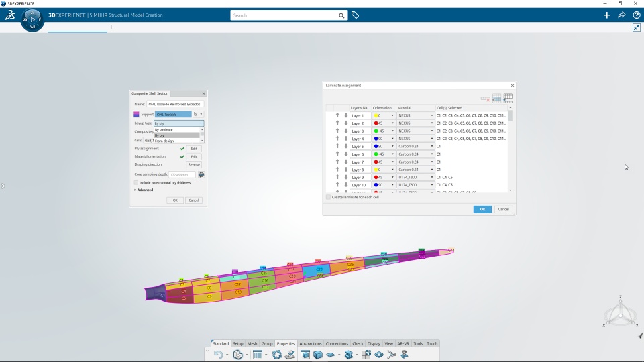Click the add content plus icon
This screenshot has width=644, height=362.
tap(606, 15)
